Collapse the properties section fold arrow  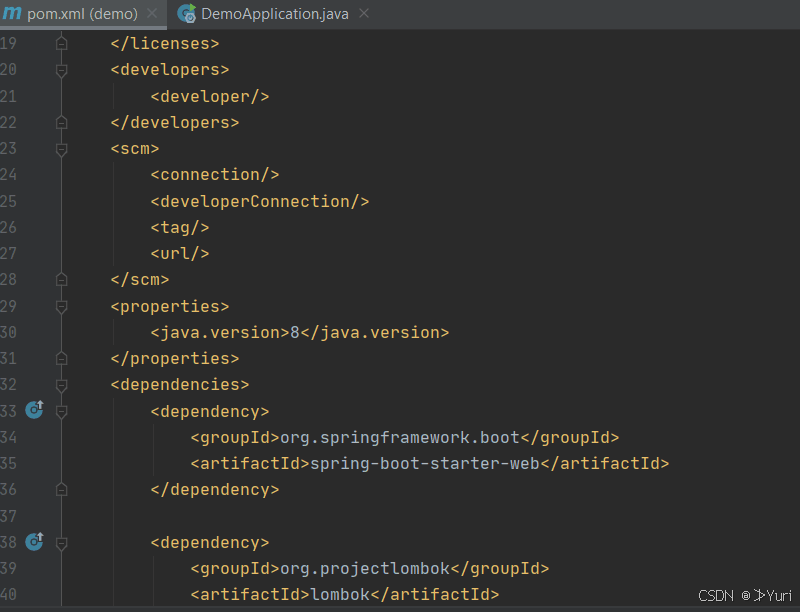(61, 305)
